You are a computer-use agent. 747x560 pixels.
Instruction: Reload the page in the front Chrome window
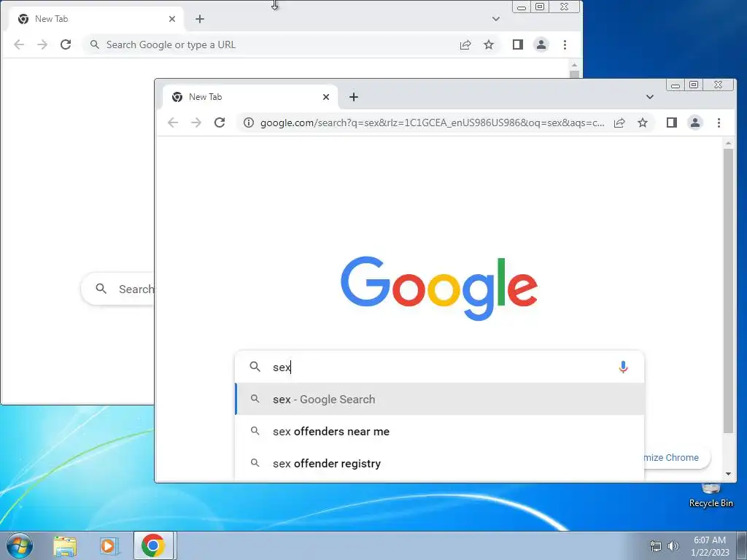pyautogui.click(x=219, y=122)
